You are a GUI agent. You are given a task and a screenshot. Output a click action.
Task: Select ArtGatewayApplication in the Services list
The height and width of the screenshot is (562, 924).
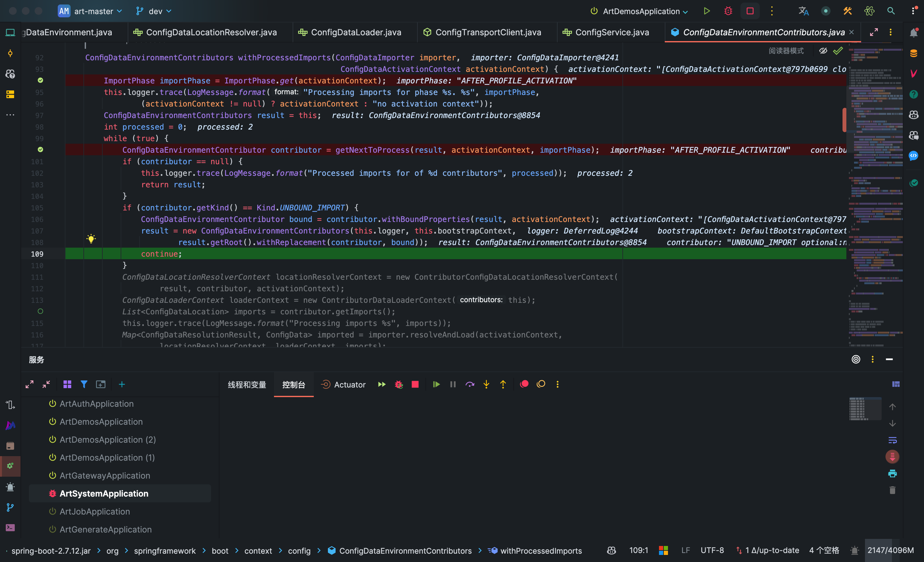pyautogui.click(x=105, y=475)
